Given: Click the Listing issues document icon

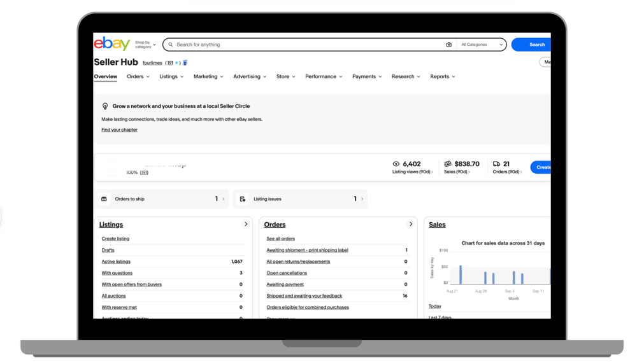Looking at the screenshot, I should click(x=243, y=199).
